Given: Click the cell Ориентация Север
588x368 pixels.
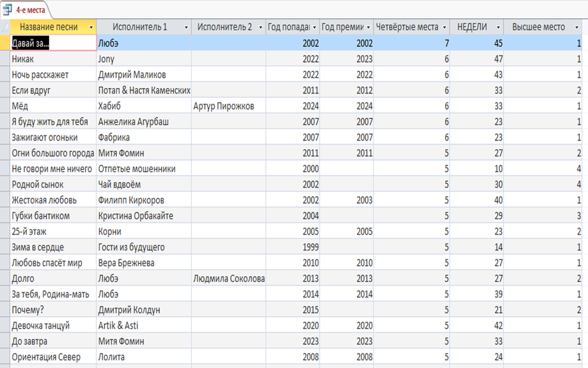Looking at the screenshot, I should 53,357.
